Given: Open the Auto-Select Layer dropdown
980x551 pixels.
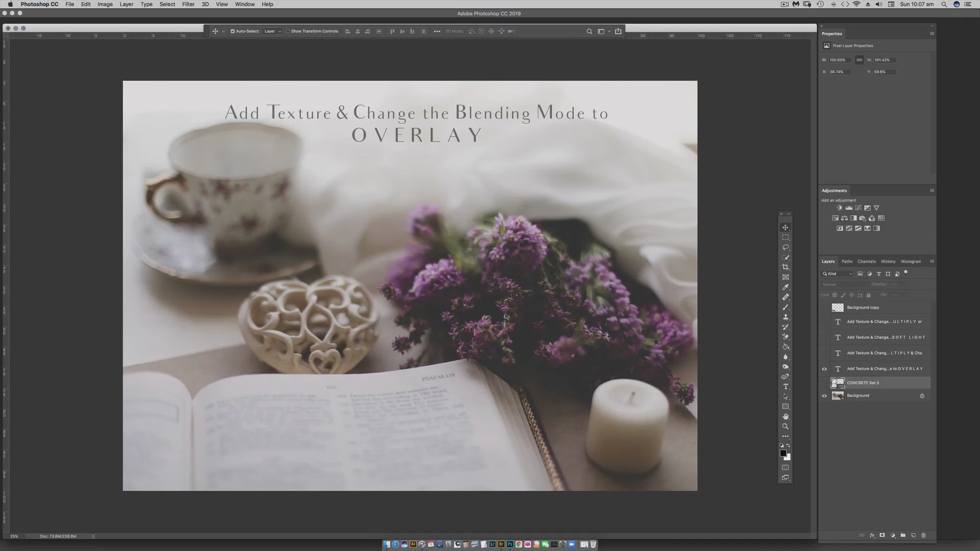Looking at the screenshot, I should (x=273, y=31).
